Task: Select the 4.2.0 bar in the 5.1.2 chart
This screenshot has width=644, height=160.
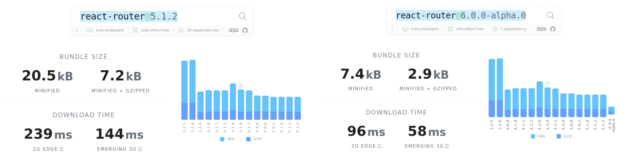Action: tap(233, 101)
